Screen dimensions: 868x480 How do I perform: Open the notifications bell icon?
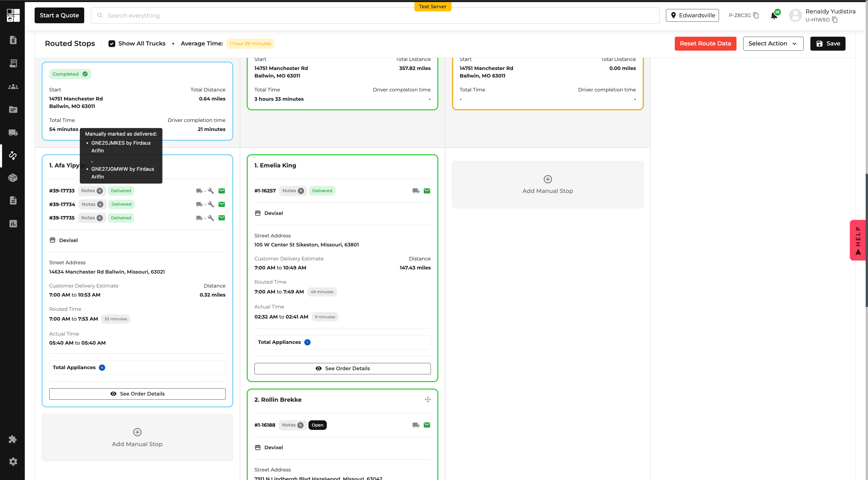coord(774,16)
